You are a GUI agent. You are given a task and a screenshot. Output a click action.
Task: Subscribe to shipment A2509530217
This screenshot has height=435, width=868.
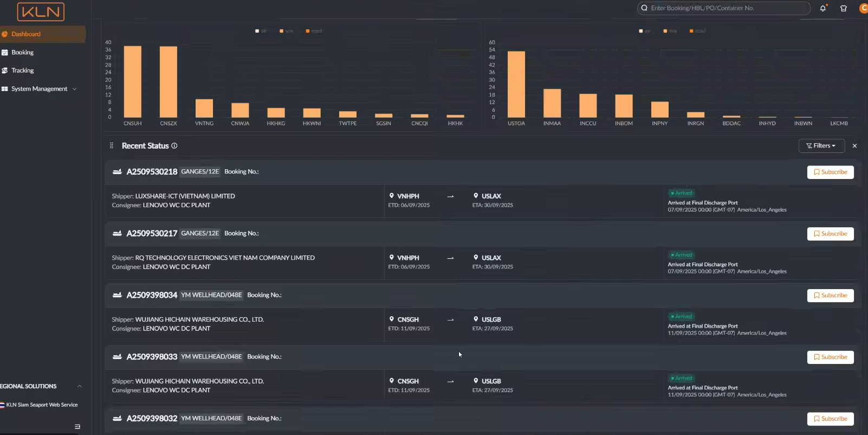click(830, 234)
